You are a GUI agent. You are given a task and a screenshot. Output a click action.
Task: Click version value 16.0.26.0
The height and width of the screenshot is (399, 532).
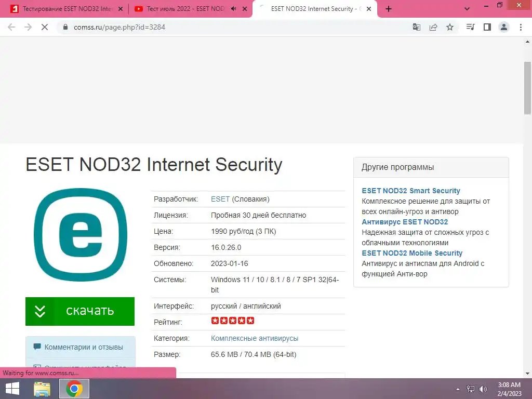click(226, 247)
